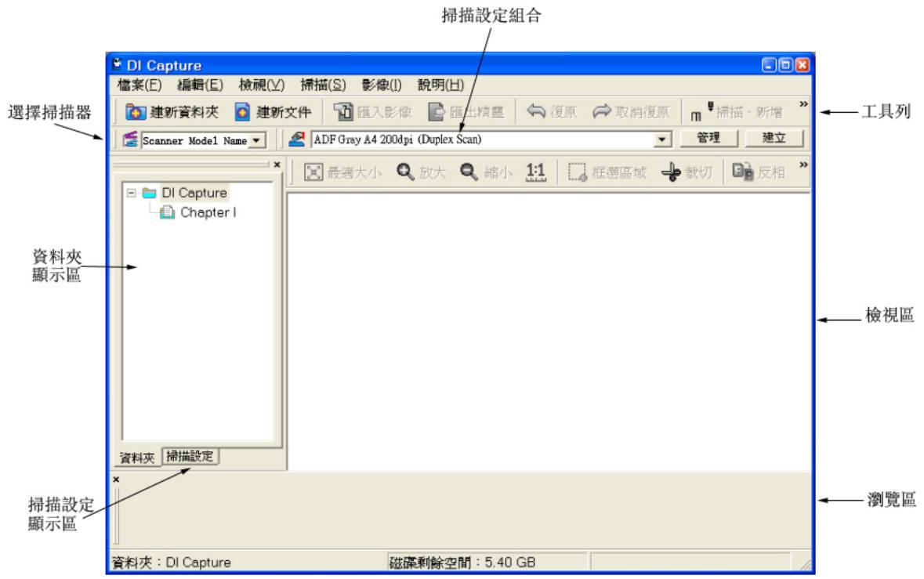
Task: Select the Chapter I tree item
Action: click(208, 212)
